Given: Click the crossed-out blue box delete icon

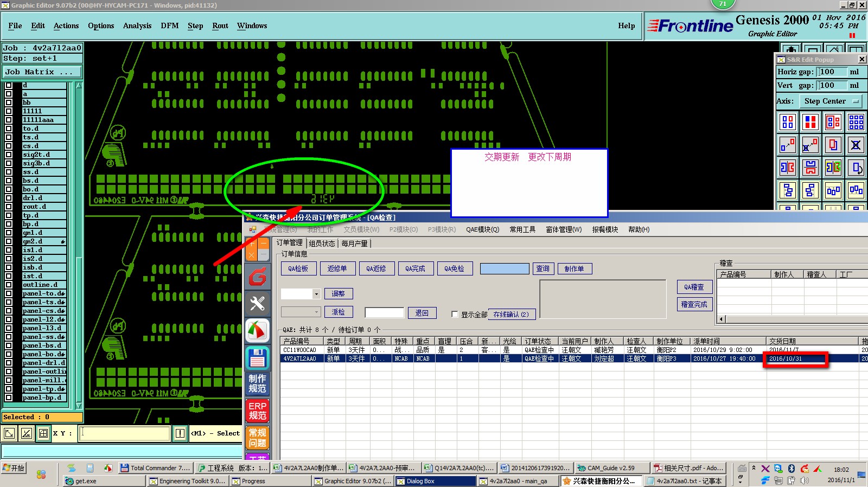Looking at the screenshot, I should (856, 145).
